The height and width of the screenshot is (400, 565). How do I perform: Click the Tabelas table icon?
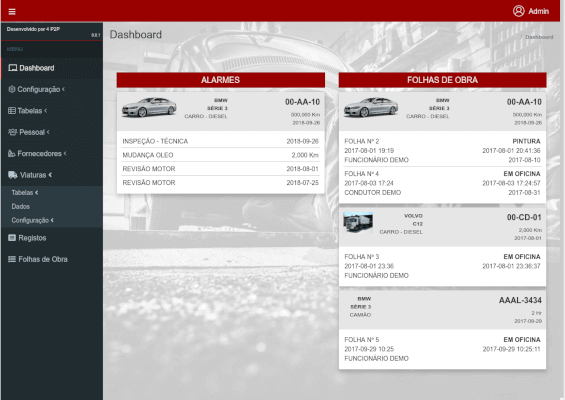click(12, 111)
